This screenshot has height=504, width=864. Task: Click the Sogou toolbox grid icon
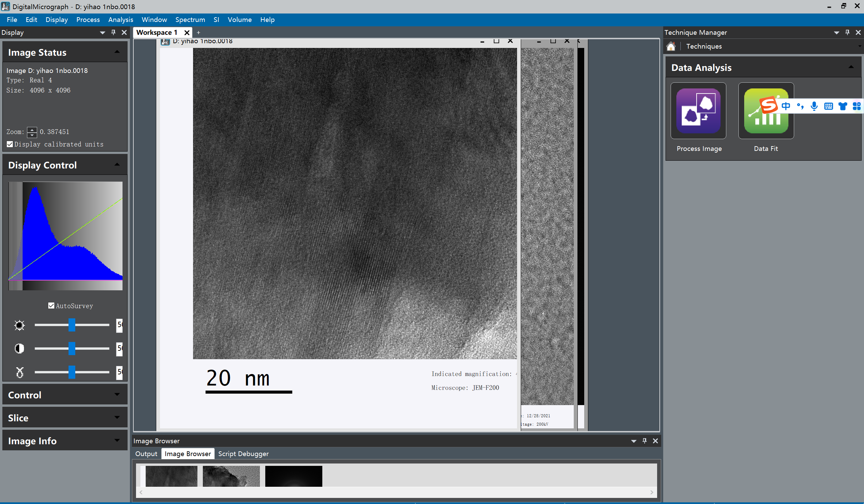[x=857, y=106]
